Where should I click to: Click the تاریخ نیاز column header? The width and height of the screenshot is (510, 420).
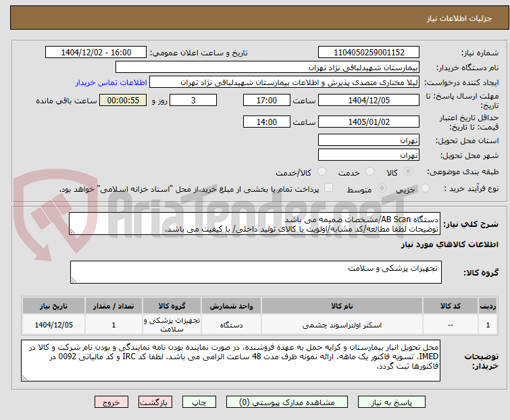coord(53,306)
